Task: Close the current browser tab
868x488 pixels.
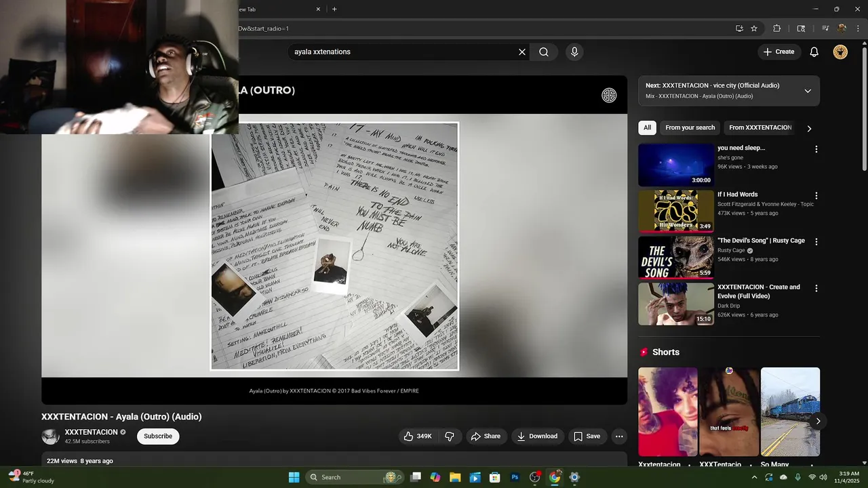Action: pos(318,9)
